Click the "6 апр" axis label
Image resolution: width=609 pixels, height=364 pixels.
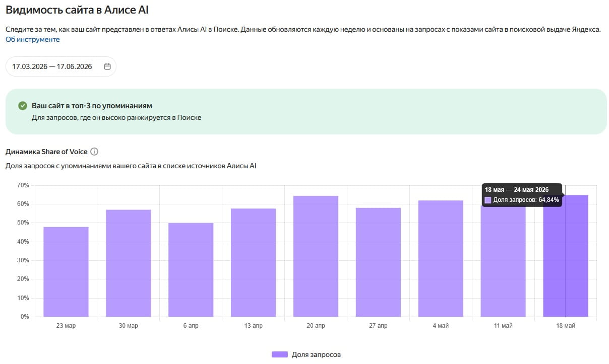point(191,326)
